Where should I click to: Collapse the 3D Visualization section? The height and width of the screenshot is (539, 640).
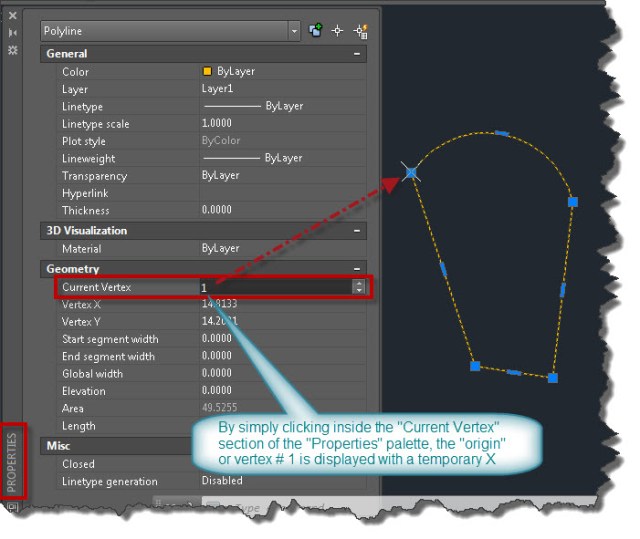357,231
